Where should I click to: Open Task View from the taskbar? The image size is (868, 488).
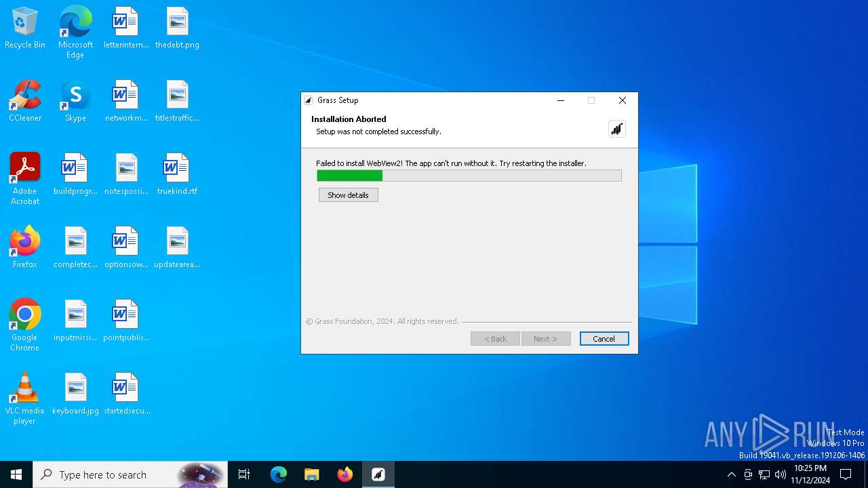[x=244, y=474]
